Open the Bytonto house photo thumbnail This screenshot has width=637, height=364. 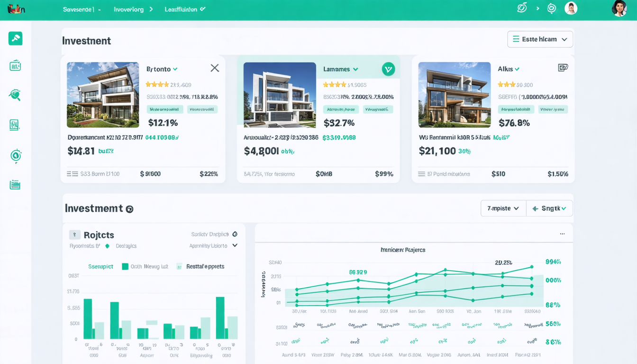103,95
